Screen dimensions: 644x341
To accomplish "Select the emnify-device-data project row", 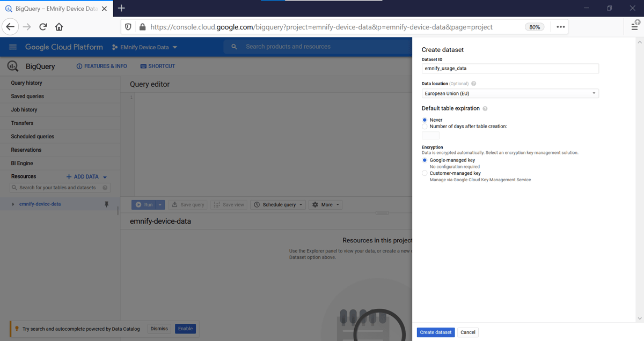I will pyautogui.click(x=60, y=204).
